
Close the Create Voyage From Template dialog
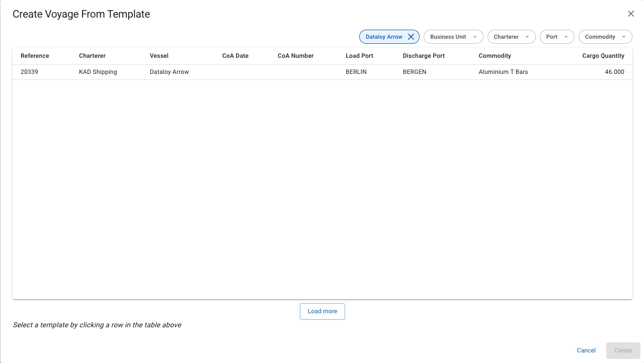click(631, 14)
